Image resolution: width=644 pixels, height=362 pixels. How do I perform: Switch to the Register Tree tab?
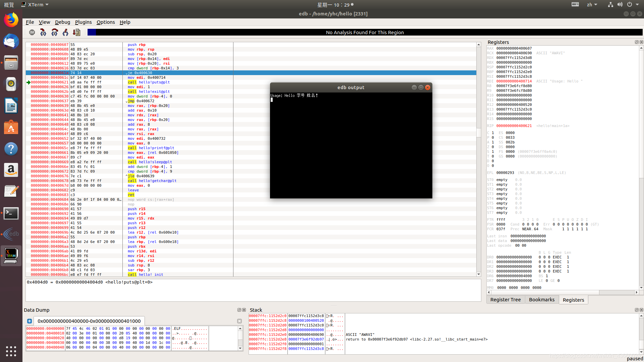tap(505, 300)
